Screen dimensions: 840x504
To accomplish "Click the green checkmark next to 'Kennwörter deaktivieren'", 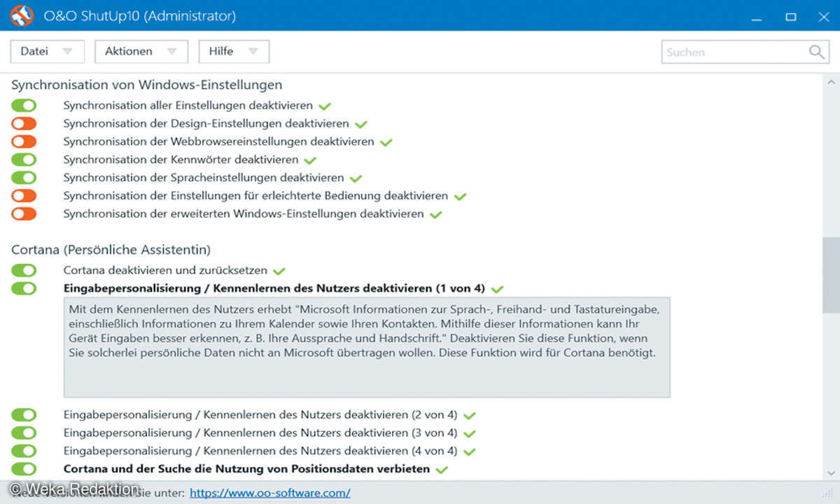I will click(310, 160).
